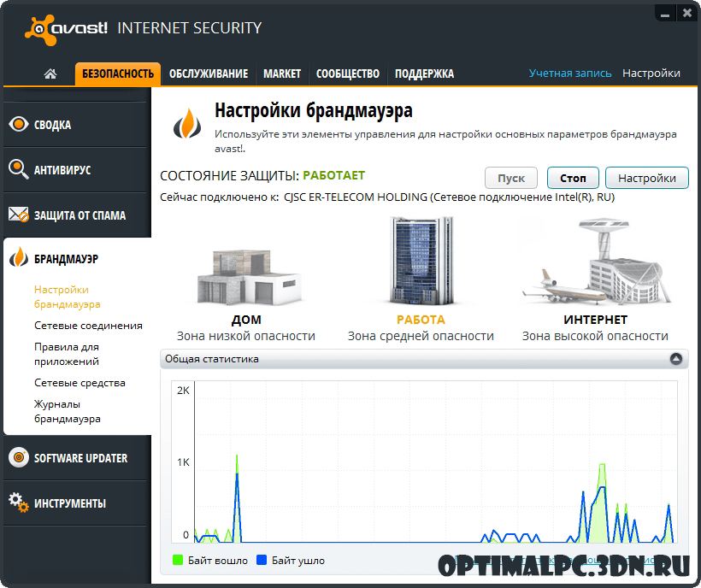The image size is (701, 588).
Task: Switch to the Обслуживание tab
Action: click(209, 73)
